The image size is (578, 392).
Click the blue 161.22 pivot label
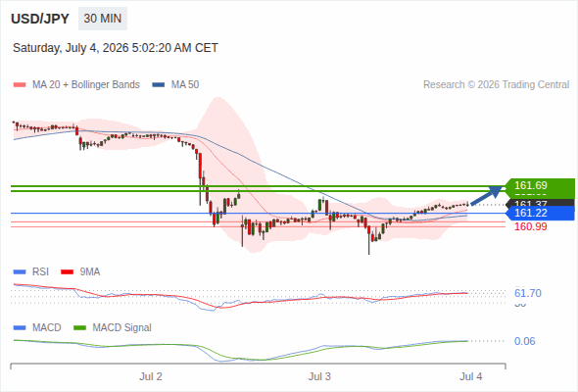pyautogui.click(x=540, y=213)
